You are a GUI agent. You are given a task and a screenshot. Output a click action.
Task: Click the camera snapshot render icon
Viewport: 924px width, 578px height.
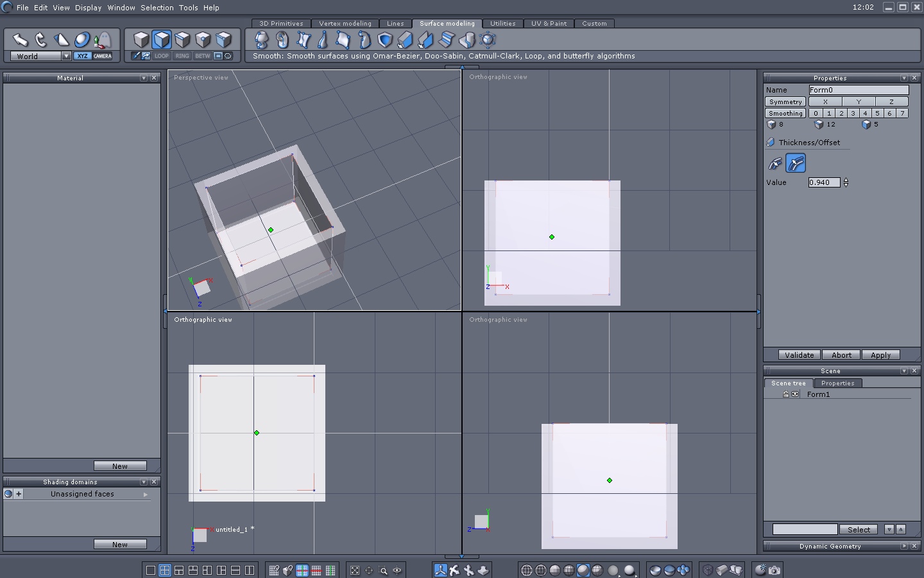click(774, 570)
